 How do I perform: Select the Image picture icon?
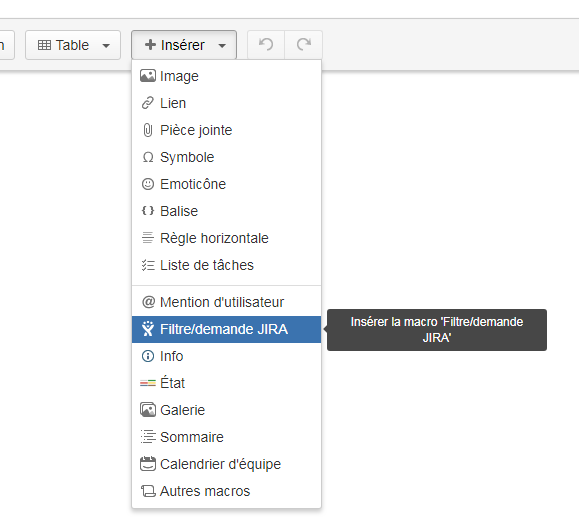click(x=148, y=76)
